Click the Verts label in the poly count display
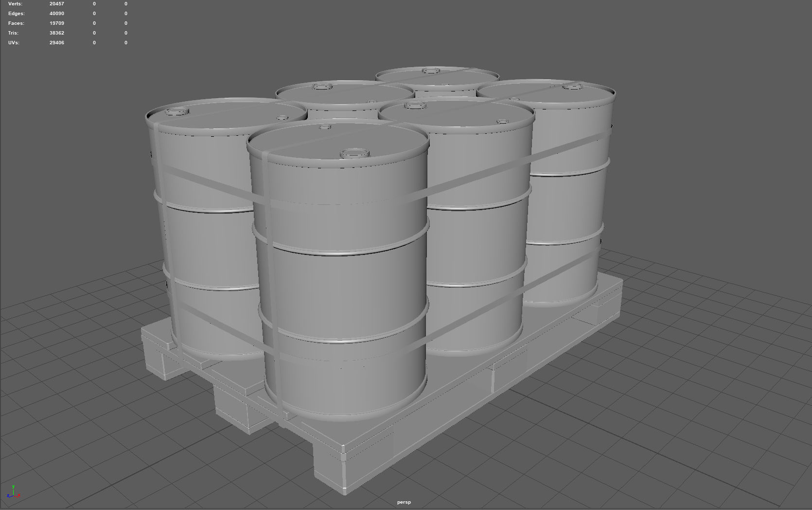Image resolution: width=812 pixels, height=510 pixels. point(16,4)
